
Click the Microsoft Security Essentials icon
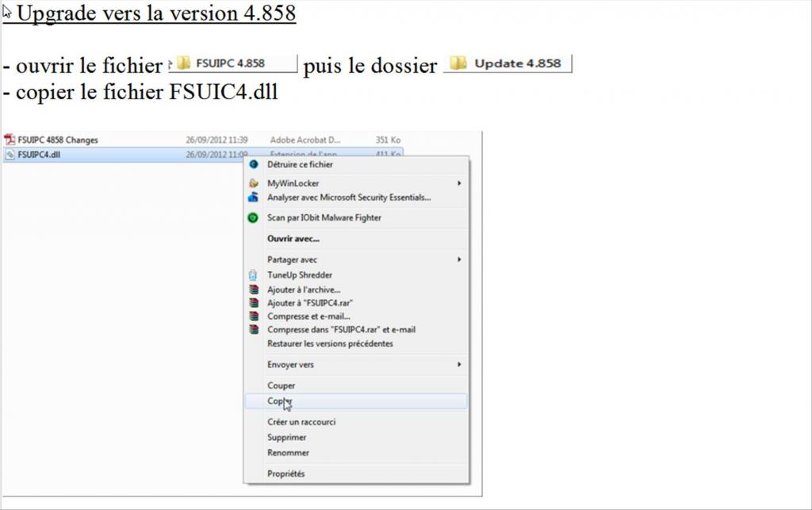tap(253, 197)
